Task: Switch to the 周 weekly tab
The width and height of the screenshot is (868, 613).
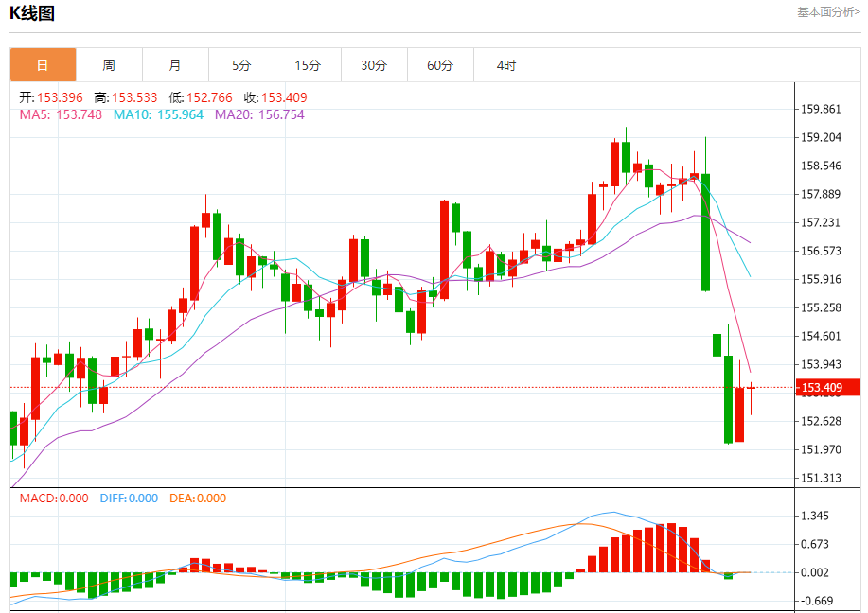Action: point(109,65)
